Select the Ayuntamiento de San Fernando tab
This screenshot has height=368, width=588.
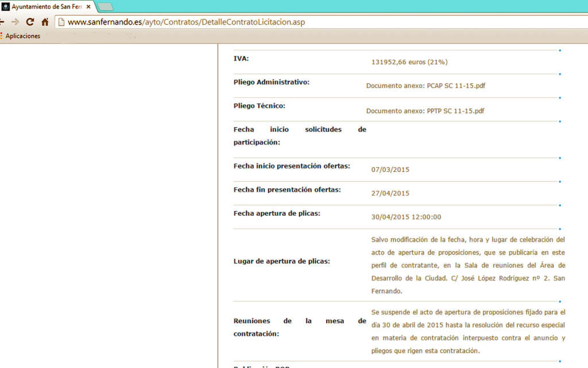click(47, 7)
